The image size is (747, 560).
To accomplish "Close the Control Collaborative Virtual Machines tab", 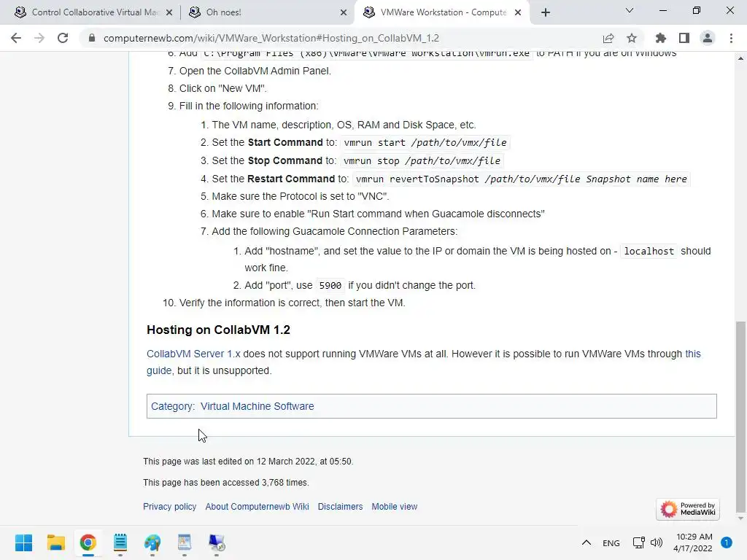I will [x=169, y=13].
